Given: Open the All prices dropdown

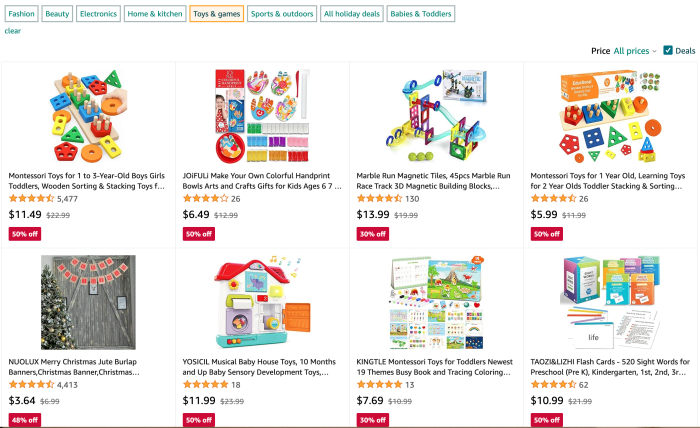Looking at the screenshot, I should [634, 51].
